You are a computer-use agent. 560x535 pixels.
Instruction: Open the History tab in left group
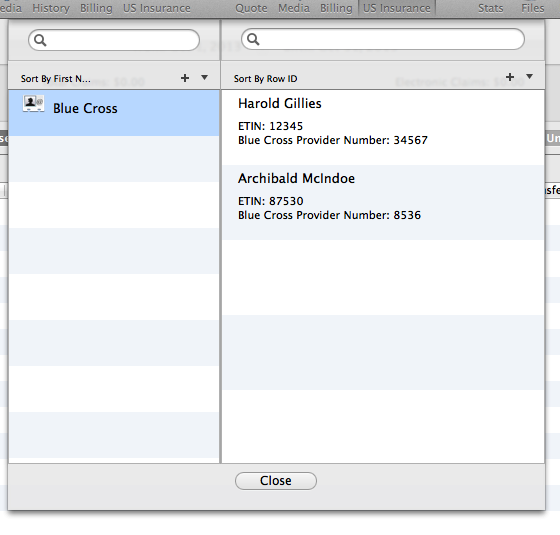pyautogui.click(x=51, y=8)
